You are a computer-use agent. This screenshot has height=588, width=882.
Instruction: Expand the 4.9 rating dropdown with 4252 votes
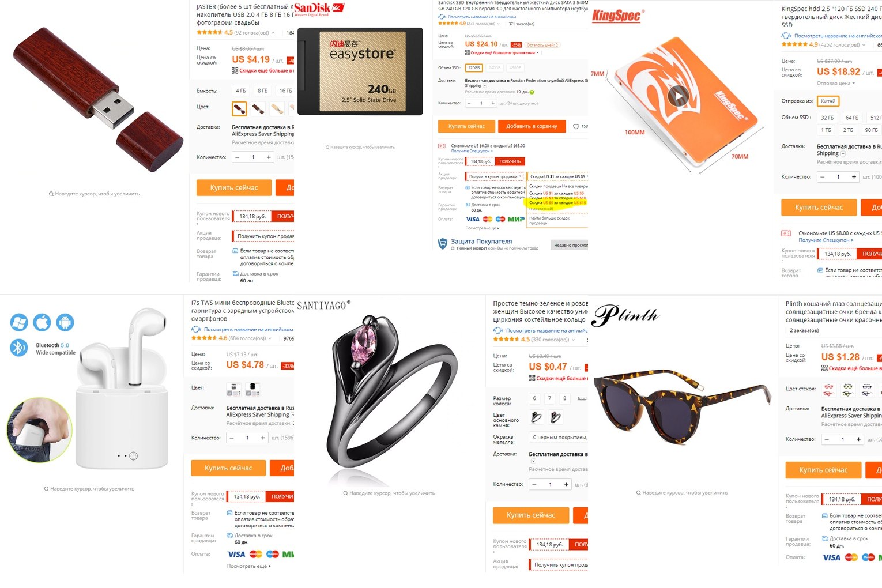(862, 44)
